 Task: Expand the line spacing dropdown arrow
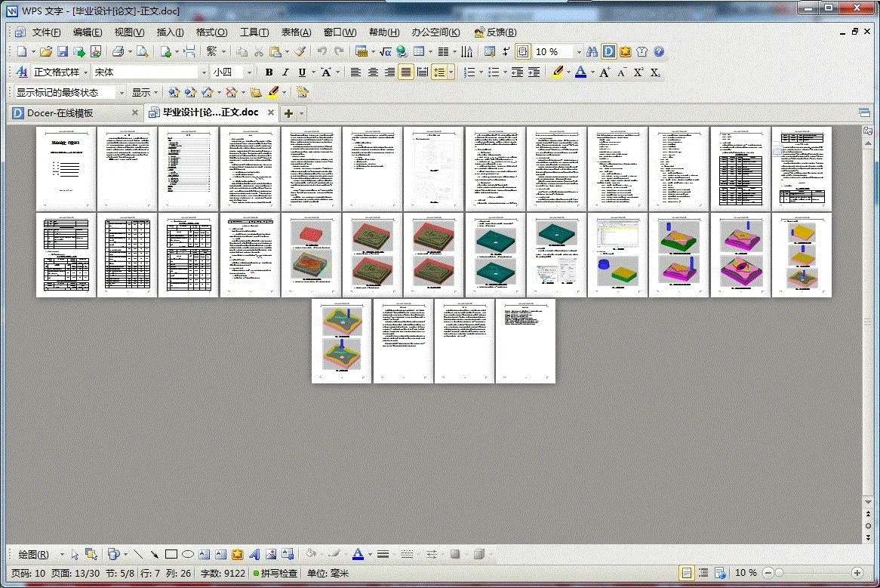(451, 72)
